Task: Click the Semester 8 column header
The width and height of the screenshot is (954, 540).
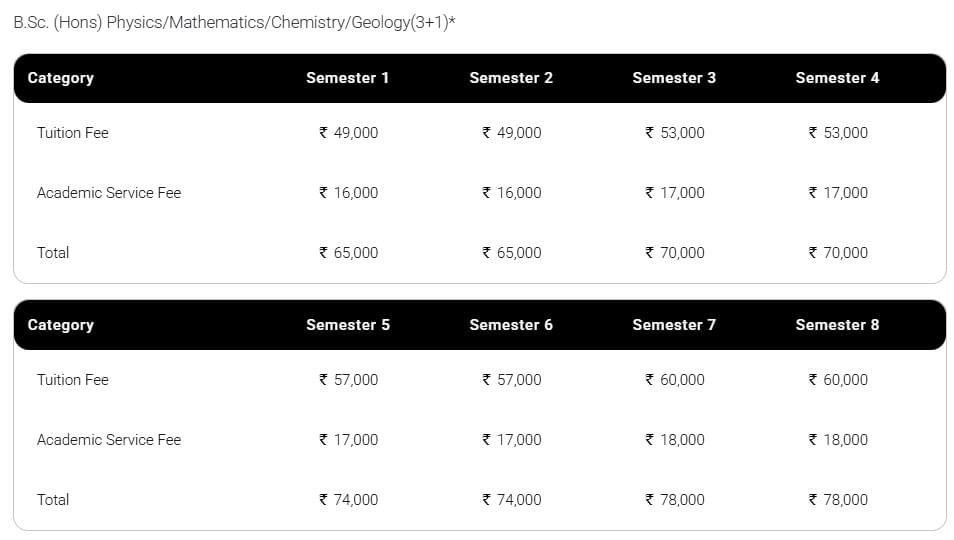Action: [837, 325]
